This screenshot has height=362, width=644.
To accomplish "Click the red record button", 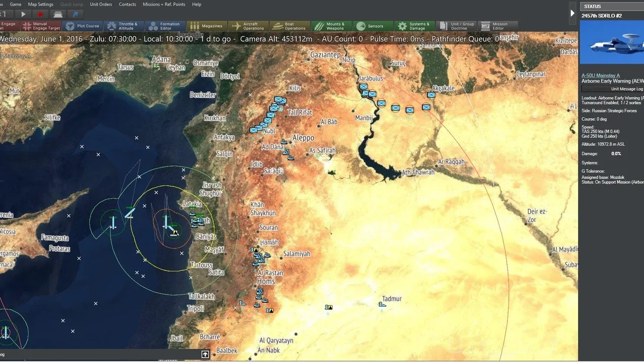I will point(41,14).
